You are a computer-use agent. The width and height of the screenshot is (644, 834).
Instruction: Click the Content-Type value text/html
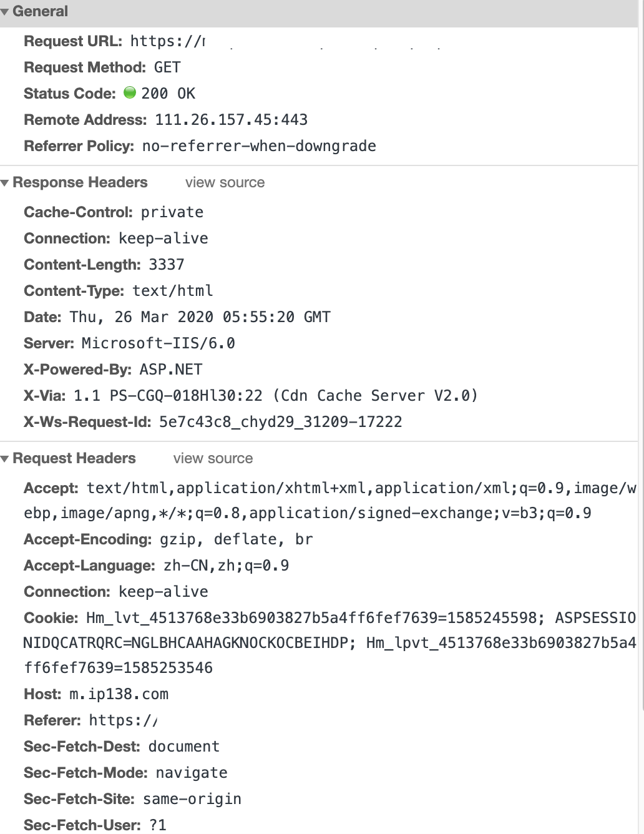tap(172, 290)
